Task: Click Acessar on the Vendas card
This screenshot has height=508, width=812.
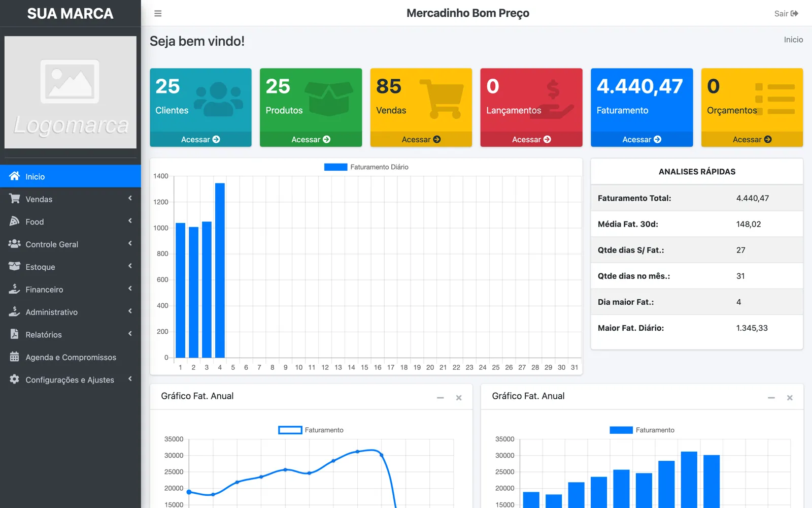Action: pos(421,139)
